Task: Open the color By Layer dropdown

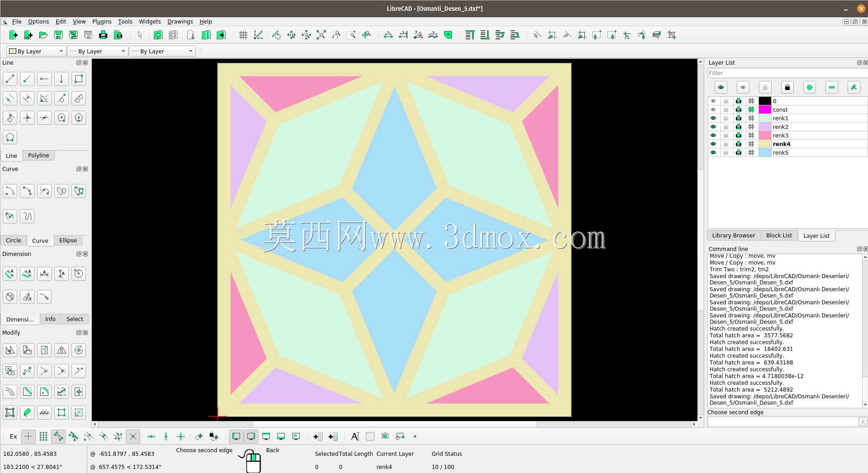Action: click(x=36, y=51)
